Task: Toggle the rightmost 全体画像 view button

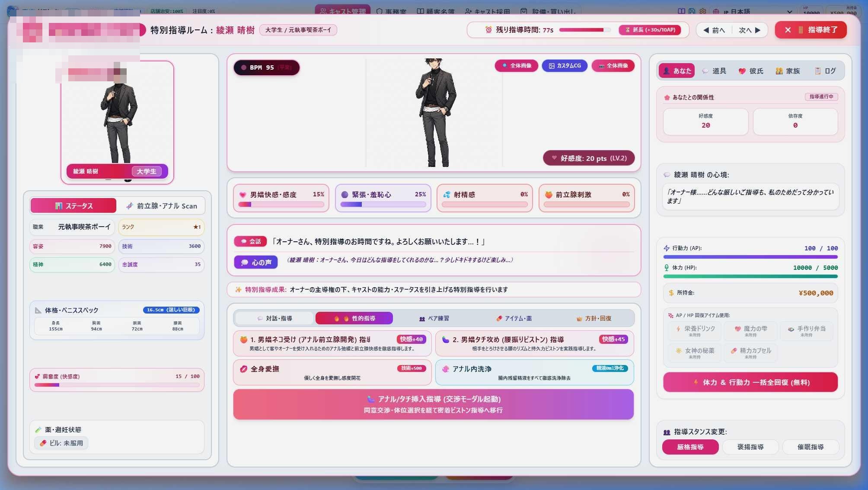Action: [613, 66]
